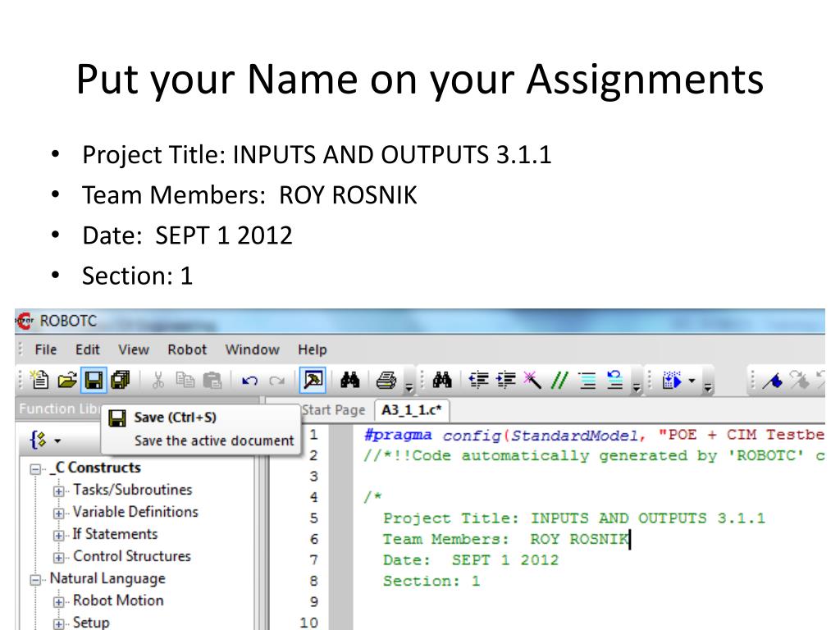The width and height of the screenshot is (840, 630).
Task: Select the A3_1_1.c* tab
Action: 412,410
